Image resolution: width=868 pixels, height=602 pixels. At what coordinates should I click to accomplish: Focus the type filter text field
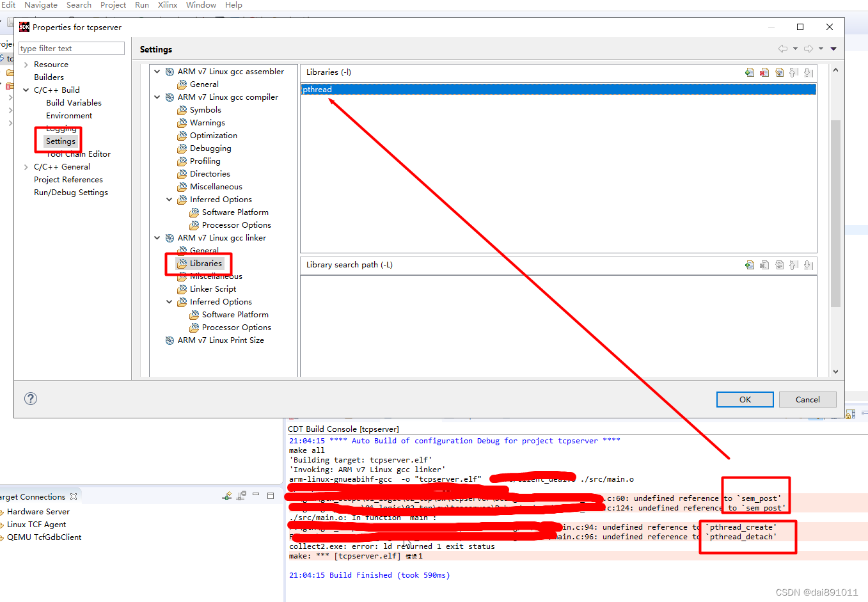coord(72,49)
